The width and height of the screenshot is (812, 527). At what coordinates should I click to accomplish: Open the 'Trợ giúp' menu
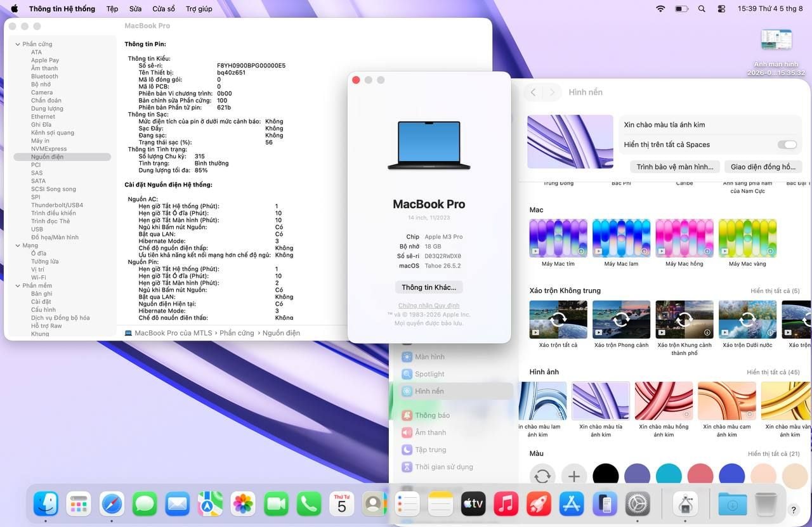[199, 9]
